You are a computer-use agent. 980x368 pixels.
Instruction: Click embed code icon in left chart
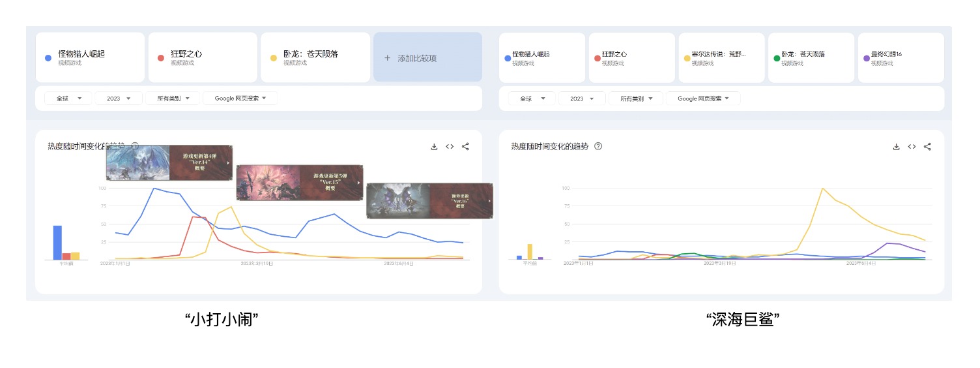450,147
